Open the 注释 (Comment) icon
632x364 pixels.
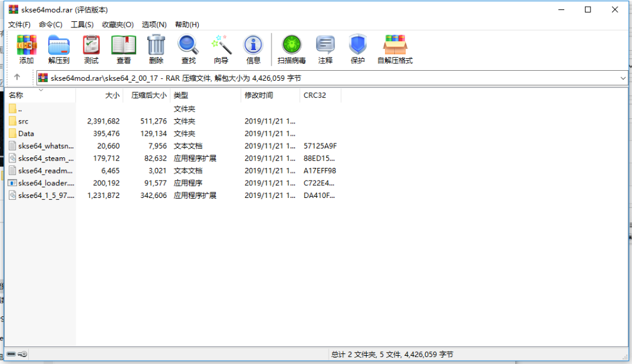coord(325,48)
